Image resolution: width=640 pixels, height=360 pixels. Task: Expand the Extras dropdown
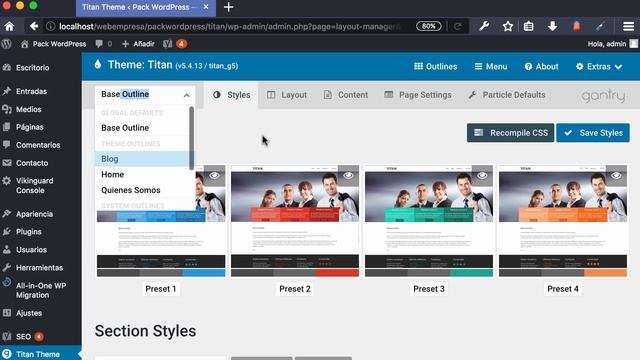point(599,67)
